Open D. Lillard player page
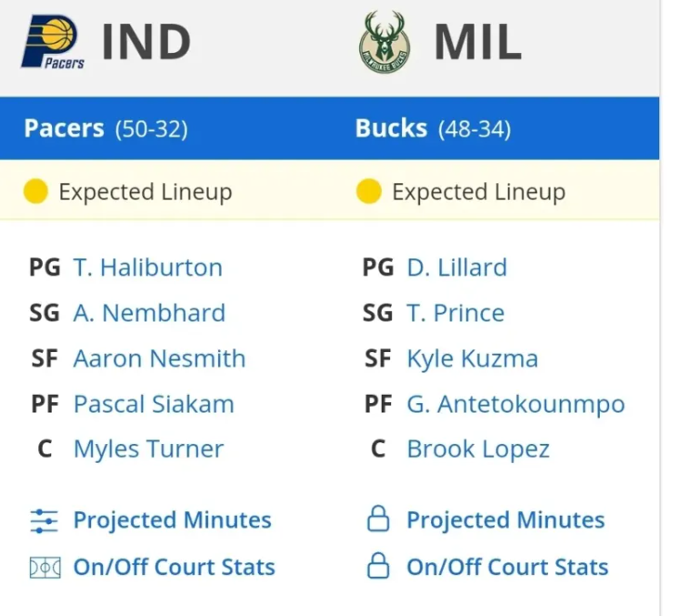 (x=457, y=268)
